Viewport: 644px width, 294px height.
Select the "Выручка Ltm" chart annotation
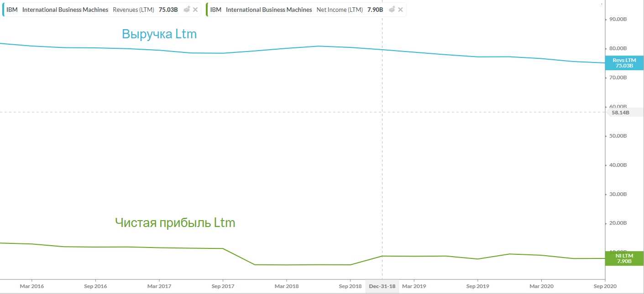tap(159, 34)
